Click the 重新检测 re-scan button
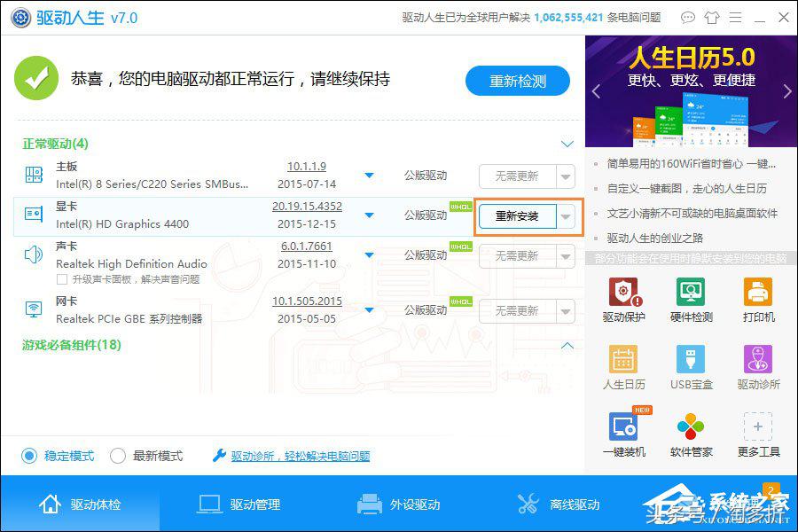The width and height of the screenshot is (798, 532). click(x=518, y=80)
